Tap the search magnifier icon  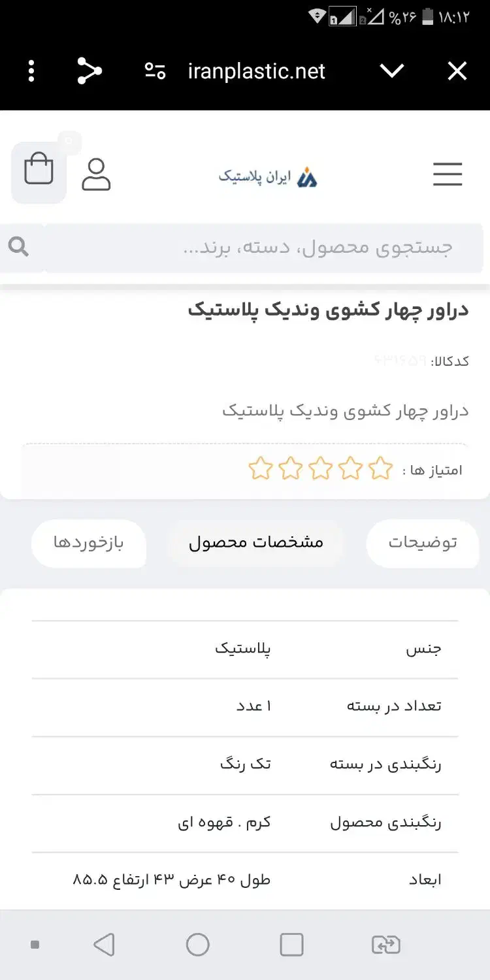18,247
